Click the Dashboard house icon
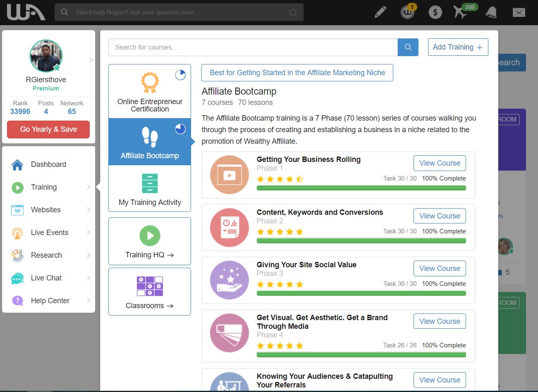538x392 pixels. [x=17, y=164]
